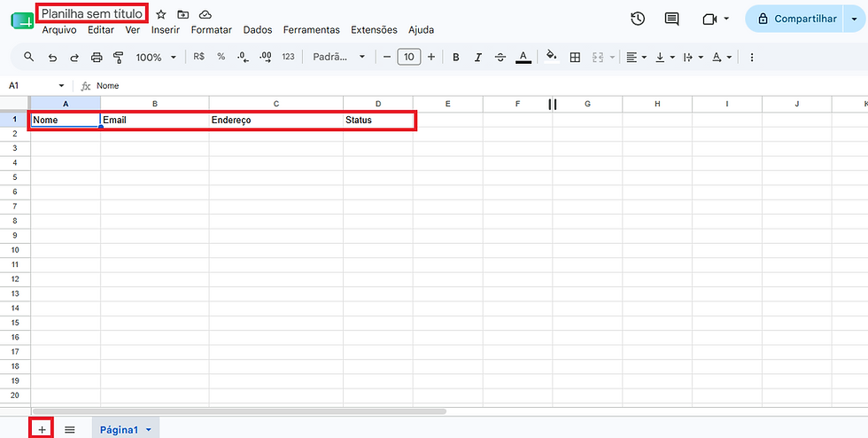Undo the last action
The height and width of the screenshot is (438, 868).
click(x=52, y=57)
